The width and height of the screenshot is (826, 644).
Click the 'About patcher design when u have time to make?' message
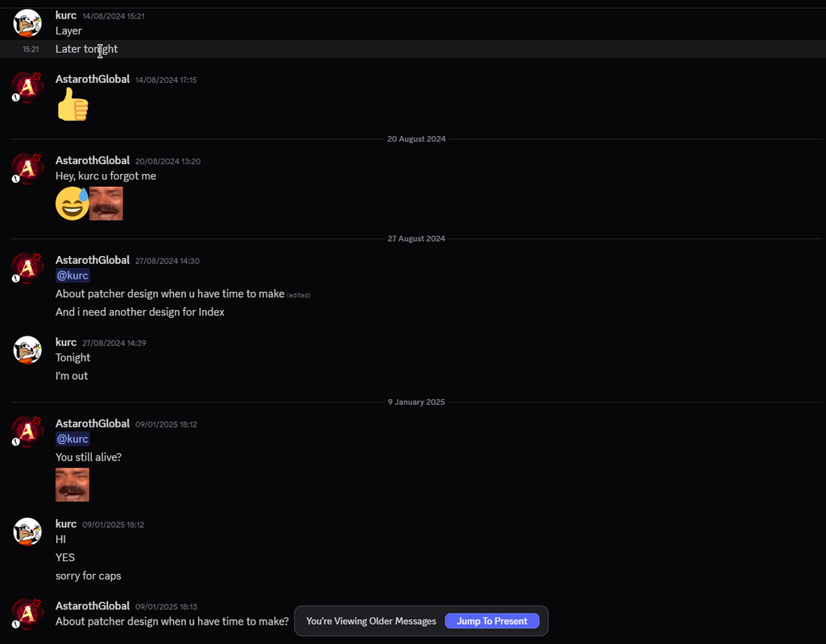pos(171,621)
